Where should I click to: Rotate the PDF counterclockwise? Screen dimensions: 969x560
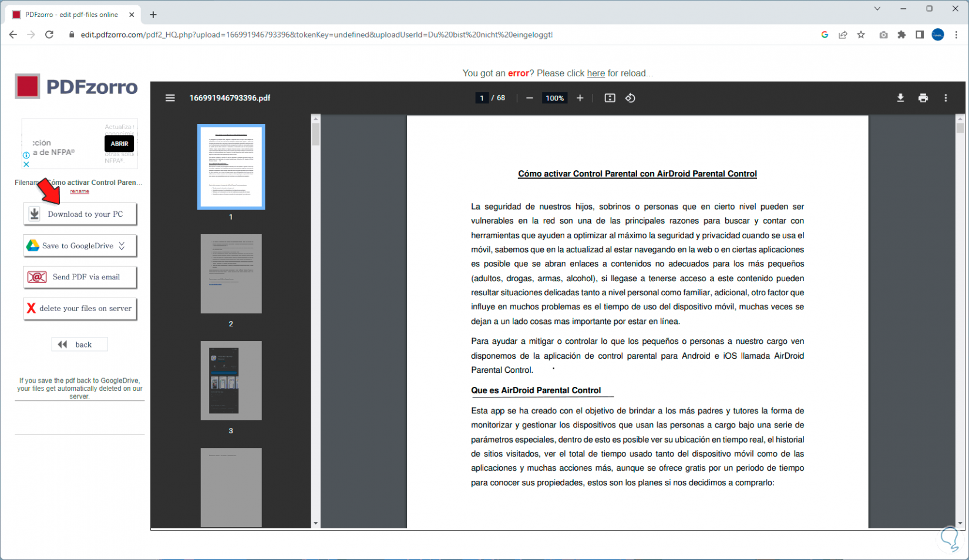pyautogui.click(x=630, y=98)
